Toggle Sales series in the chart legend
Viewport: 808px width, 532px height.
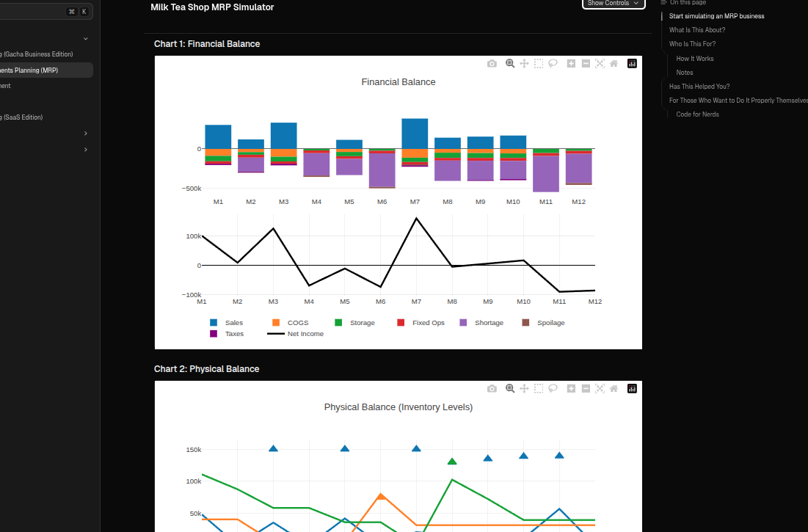click(226, 323)
